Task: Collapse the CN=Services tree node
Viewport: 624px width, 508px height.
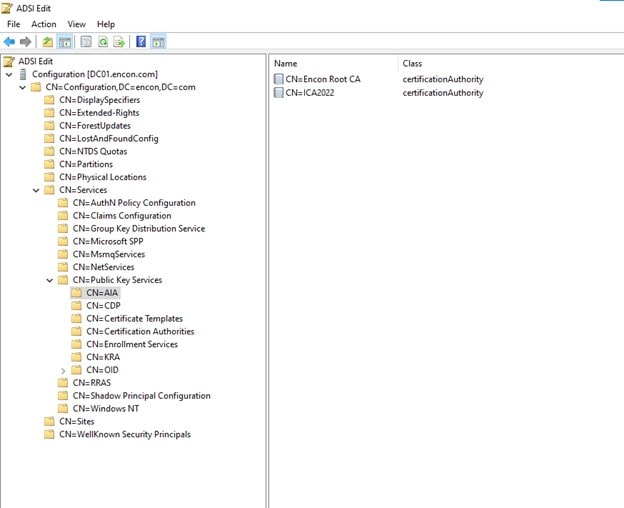Action: (37, 190)
